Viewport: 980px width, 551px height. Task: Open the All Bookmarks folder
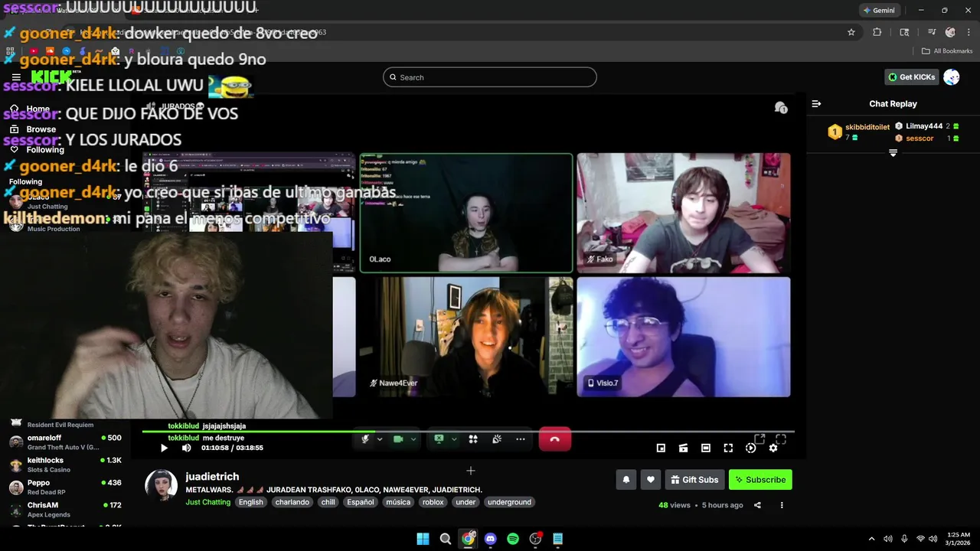[x=947, y=51]
